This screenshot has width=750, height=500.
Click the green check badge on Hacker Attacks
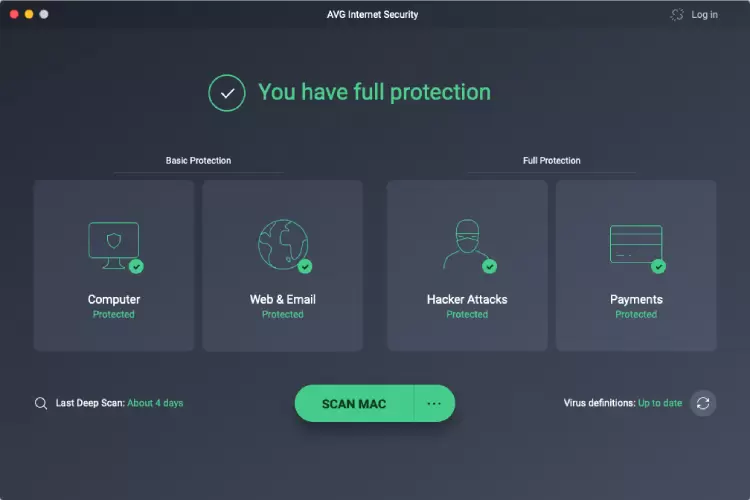489,267
